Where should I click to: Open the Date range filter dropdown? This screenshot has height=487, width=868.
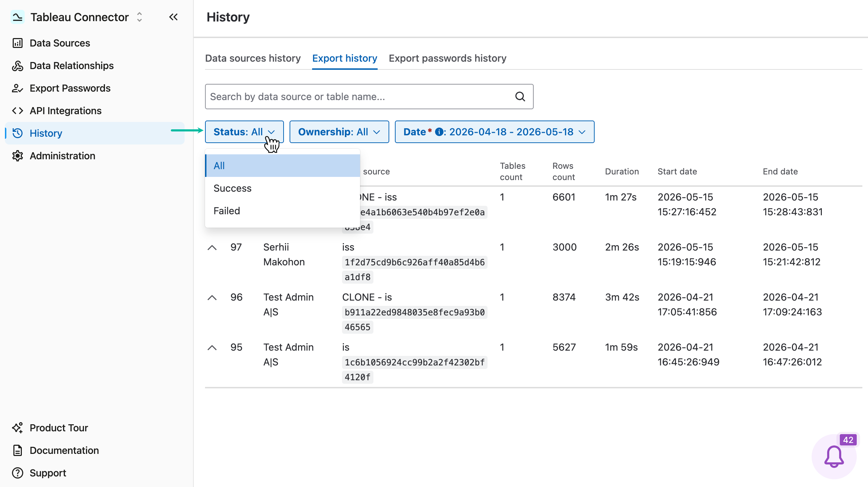click(495, 132)
